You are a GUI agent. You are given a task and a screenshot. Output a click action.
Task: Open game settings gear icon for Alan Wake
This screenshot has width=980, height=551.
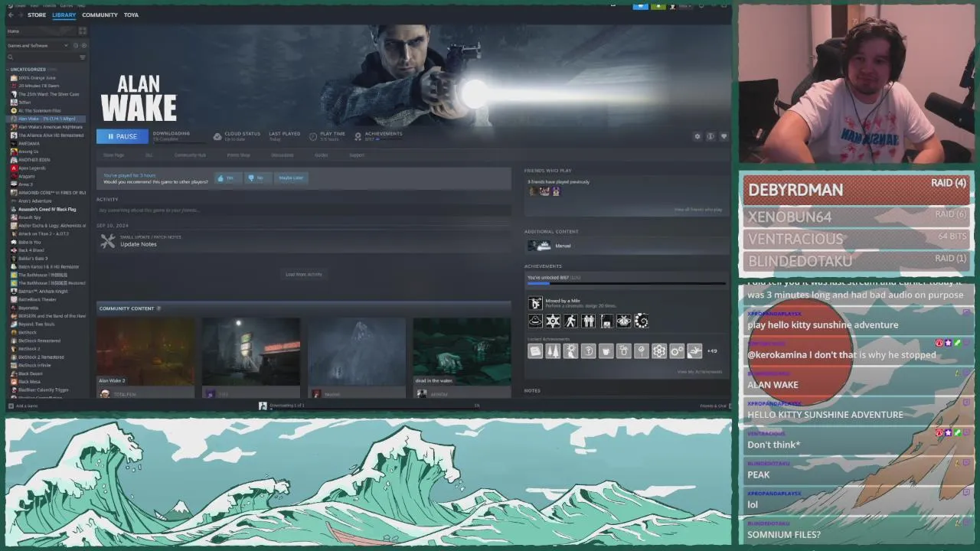point(697,136)
